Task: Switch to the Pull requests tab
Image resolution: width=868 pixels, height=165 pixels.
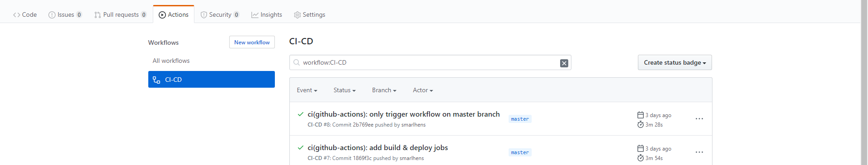Action: coord(120,14)
